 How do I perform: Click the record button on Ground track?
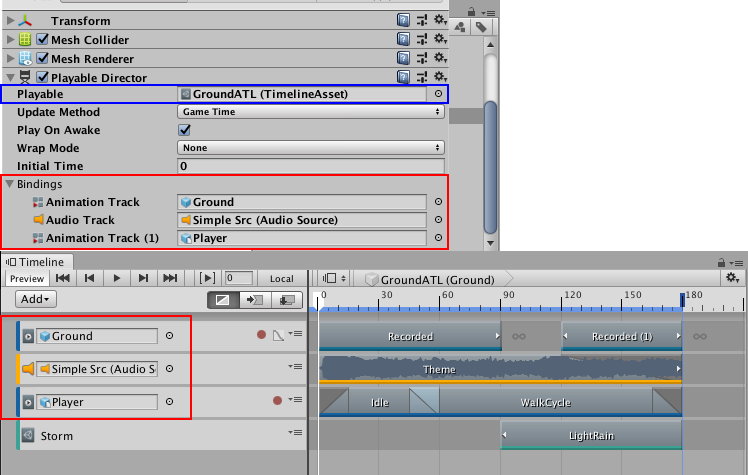point(262,337)
